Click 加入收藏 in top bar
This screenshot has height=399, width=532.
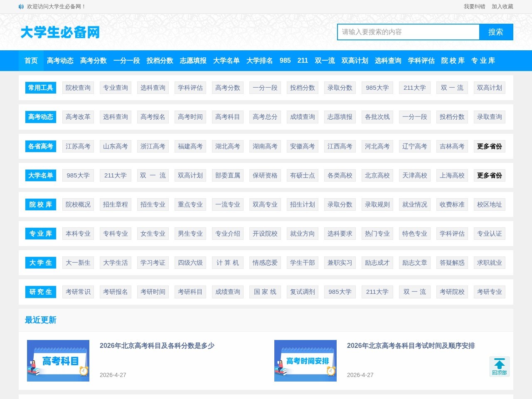click(x=502, y=7)
